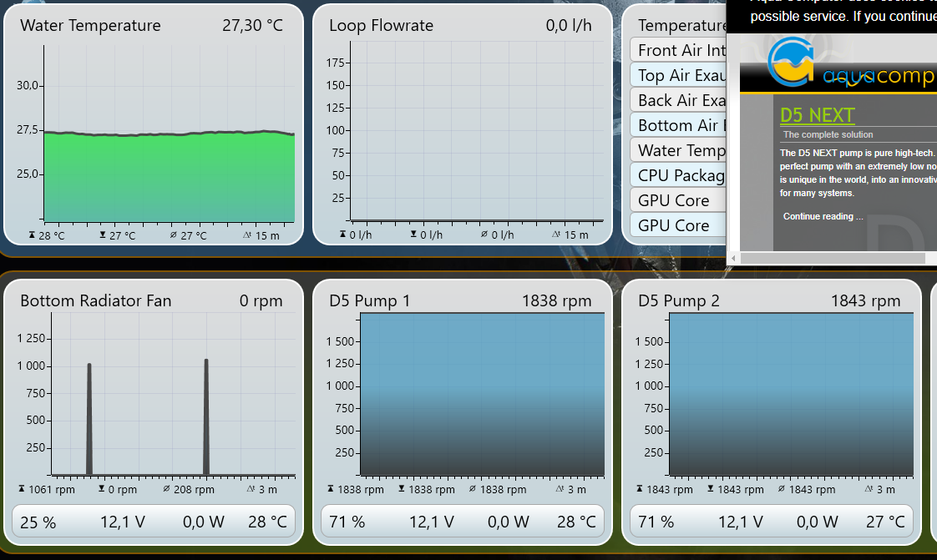The height and width of the screenshot is (560, 937).
Task: Click the 0 rpm reading in Bottom Radiator Fan header
Action: point(261,301)
